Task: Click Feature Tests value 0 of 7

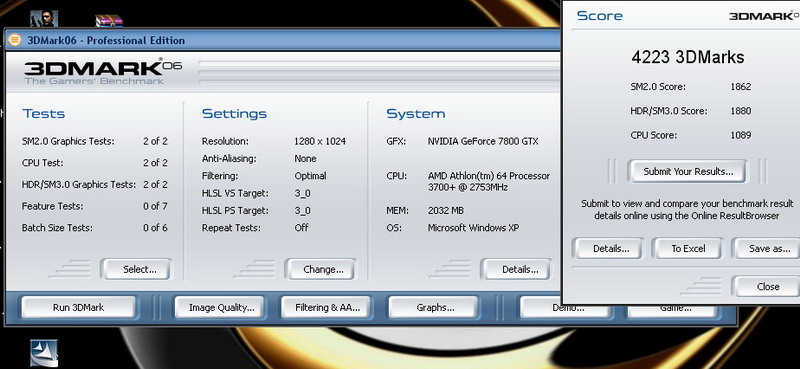Action: tap(155, 206)
